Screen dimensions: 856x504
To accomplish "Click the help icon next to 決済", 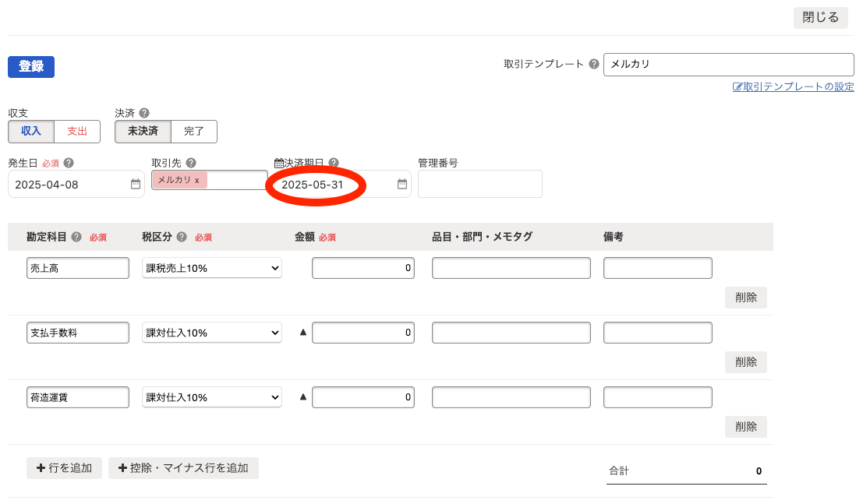I will [143, 112].
